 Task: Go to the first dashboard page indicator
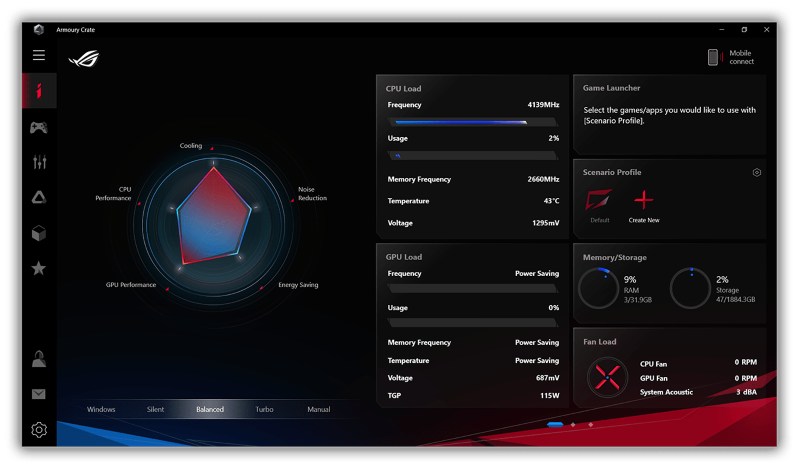click(555, 425)
